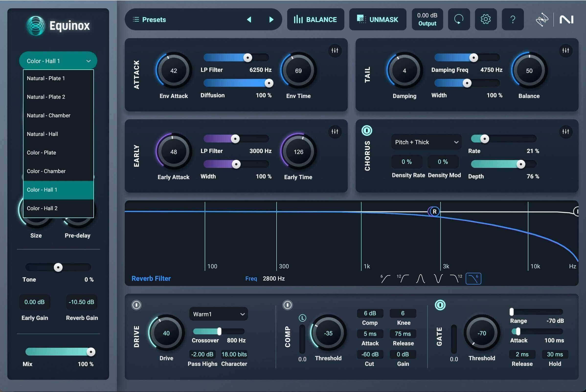Select the 12 dB high-cut filter shape
The width and height of the screenshot is (586, 392).
click(x=456, y=279)
